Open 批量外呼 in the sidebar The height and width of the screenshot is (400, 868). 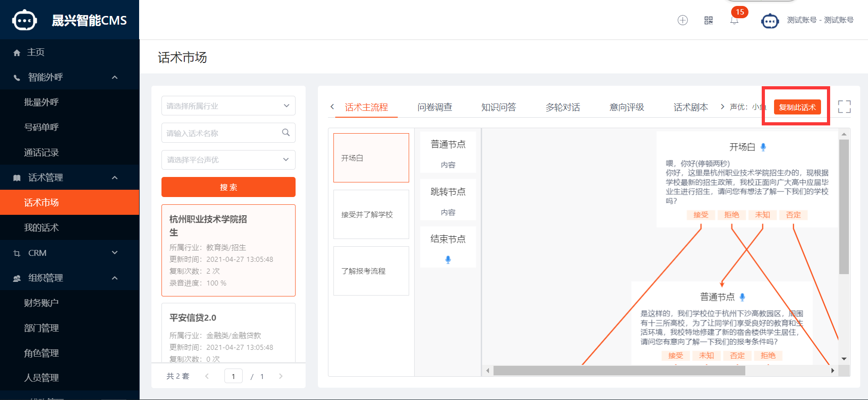(x=69, y=102)
